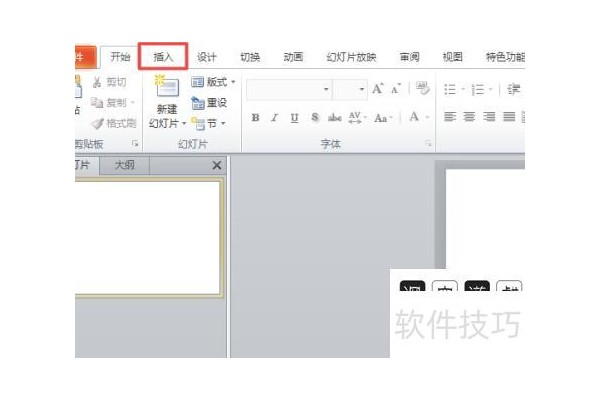Open the 复制 dropdown arrow
The image size is (600, 400).
[x=133, y=103]
